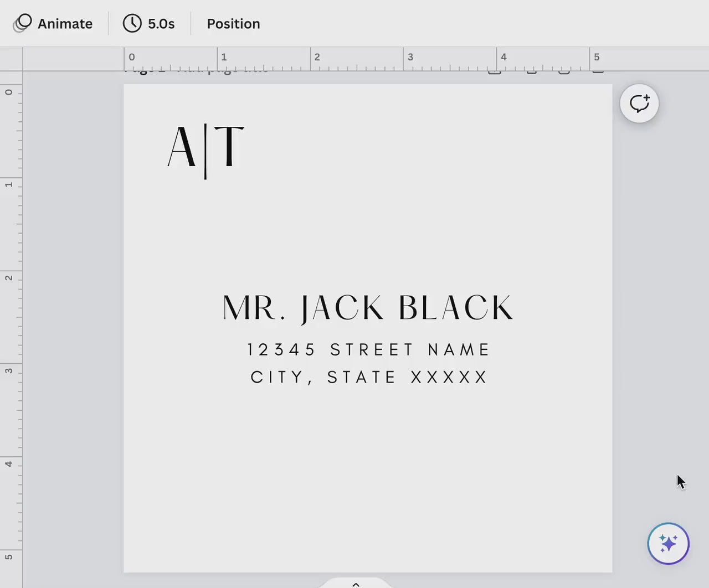Screen dimensions: 709x588
Task: Click the 5.0s page duration button
Action: point(149,24)
